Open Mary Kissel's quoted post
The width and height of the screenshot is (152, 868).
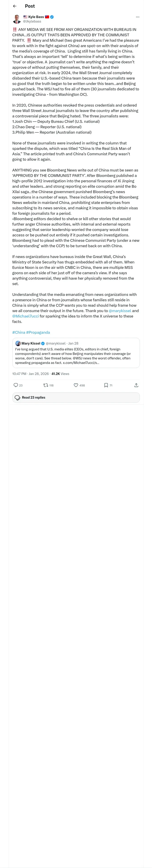(76, 356)
